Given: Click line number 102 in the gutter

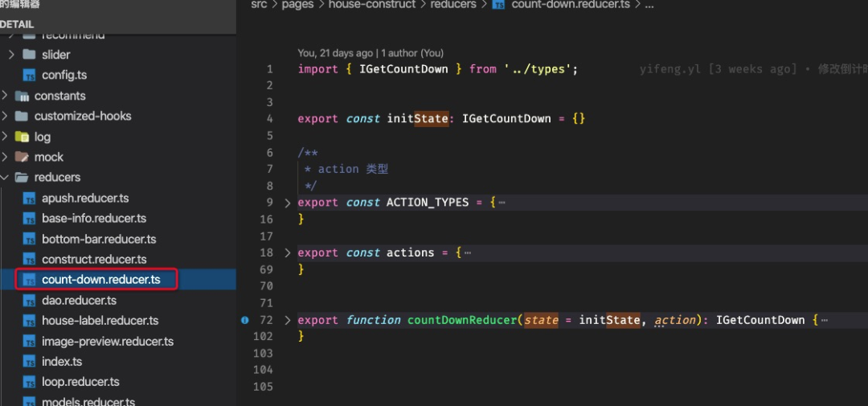Looking at the screenshot, I should 263,337.
